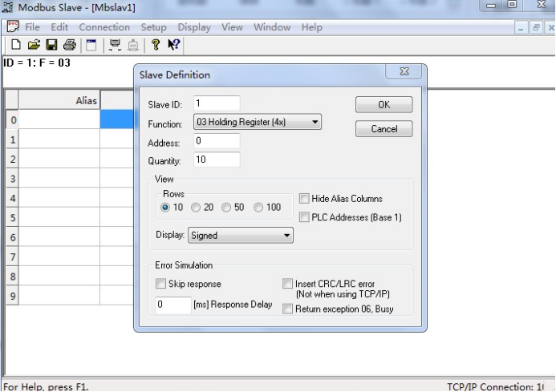Select row header 3 in table
The width and height of the screenshot is (556, 392).
point(12,178)
